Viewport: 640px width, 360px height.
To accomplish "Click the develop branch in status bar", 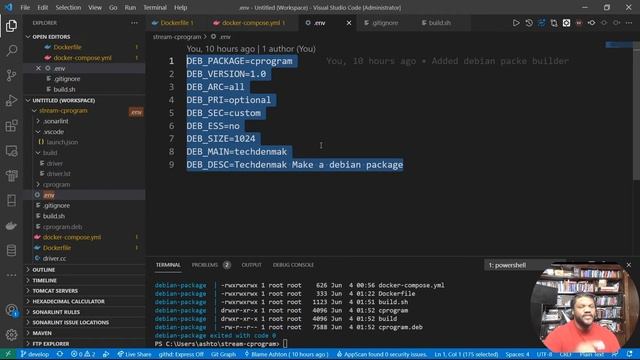I will [x=35, y=354].
